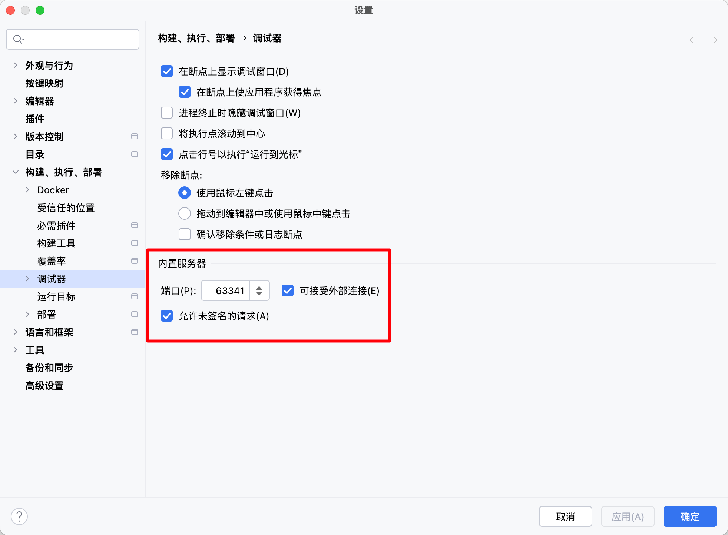
Task: Collapse the 构建、执行、部署 tree node
Action: click(x=15, y=172)
